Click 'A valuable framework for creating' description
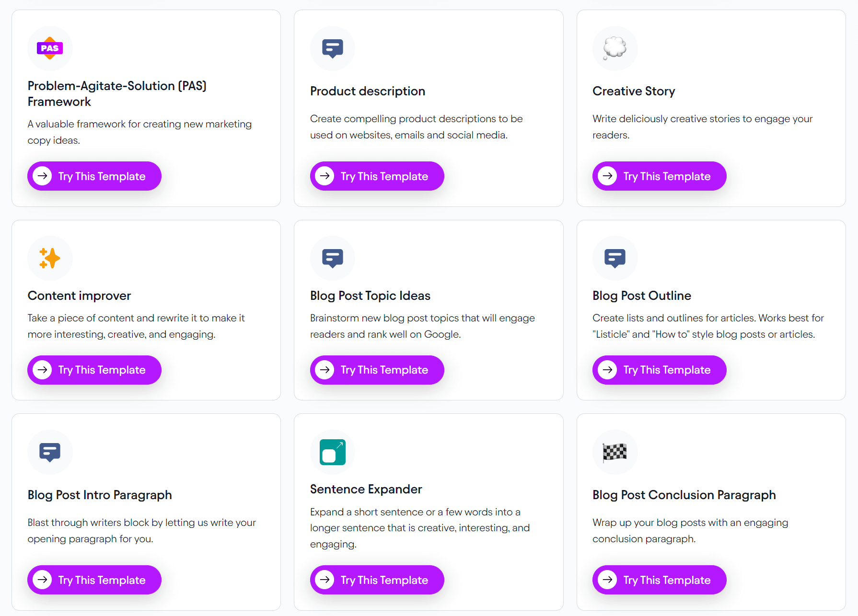The width and height of the screenshot is (858, 616). click(x=139, y=132)
